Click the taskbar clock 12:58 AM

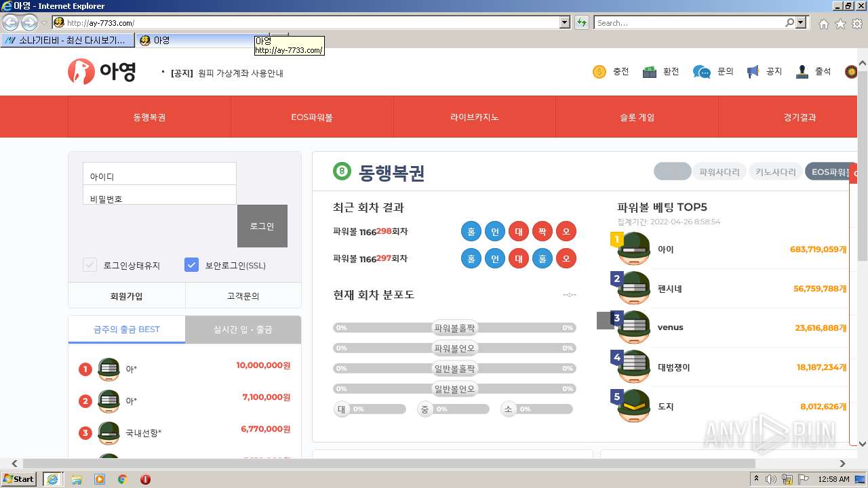tap(833, 479)
